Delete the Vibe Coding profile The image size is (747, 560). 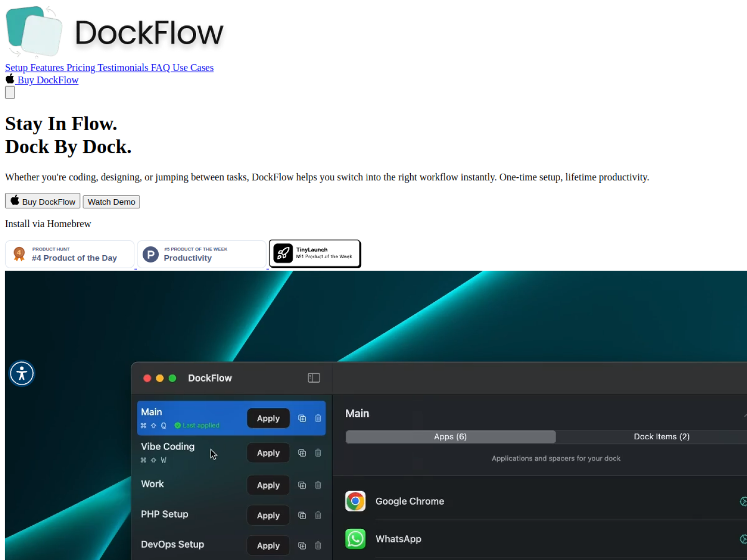point(318,453)
